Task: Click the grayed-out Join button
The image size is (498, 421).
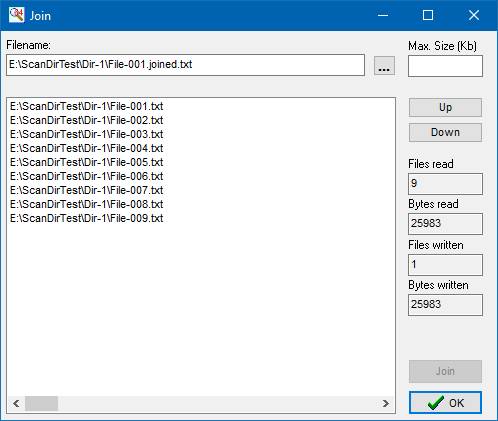Action: (445, 371)
